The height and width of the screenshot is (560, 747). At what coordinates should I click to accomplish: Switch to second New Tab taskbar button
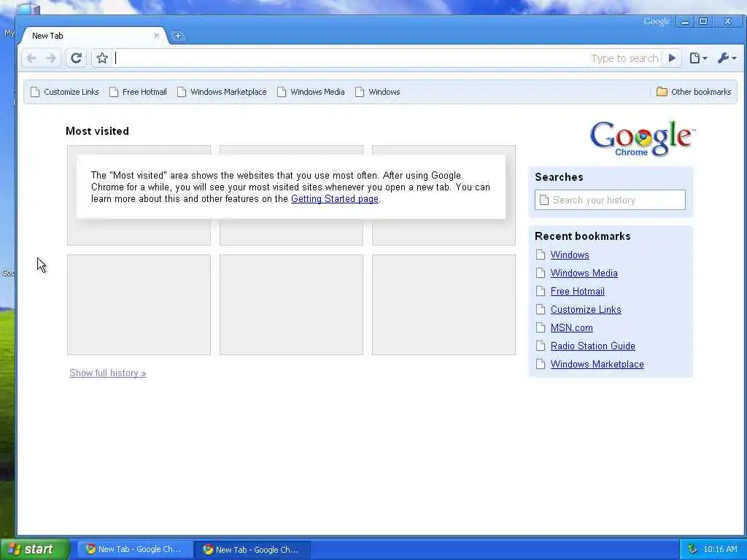(252, 549)
